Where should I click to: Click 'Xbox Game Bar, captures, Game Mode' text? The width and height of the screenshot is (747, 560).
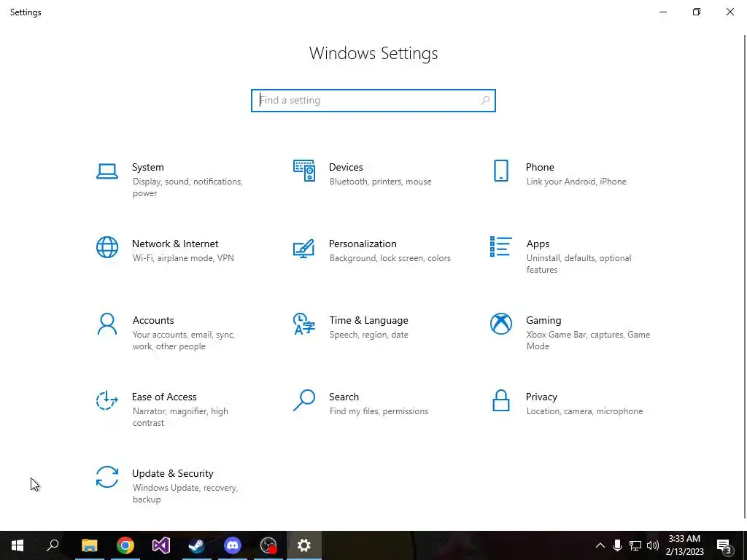pos(588,341)
